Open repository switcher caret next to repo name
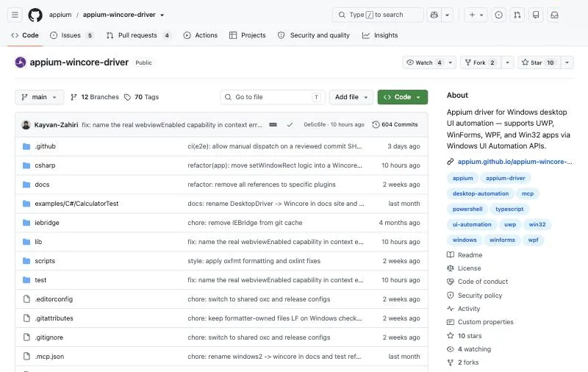 coord(162,15)
